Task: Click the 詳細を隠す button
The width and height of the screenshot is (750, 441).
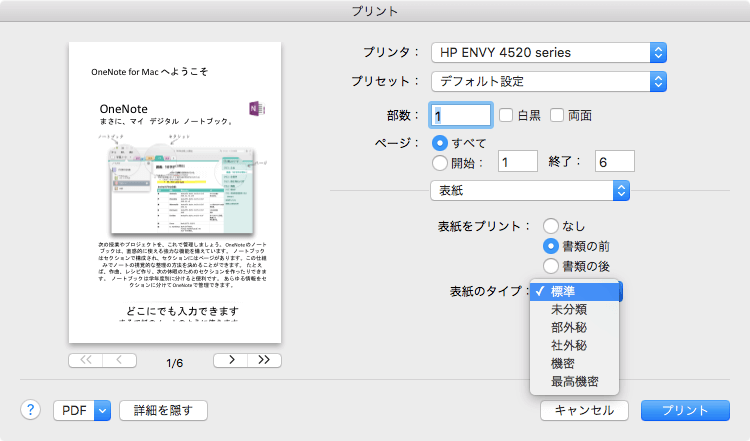Action: pos(163,410)
